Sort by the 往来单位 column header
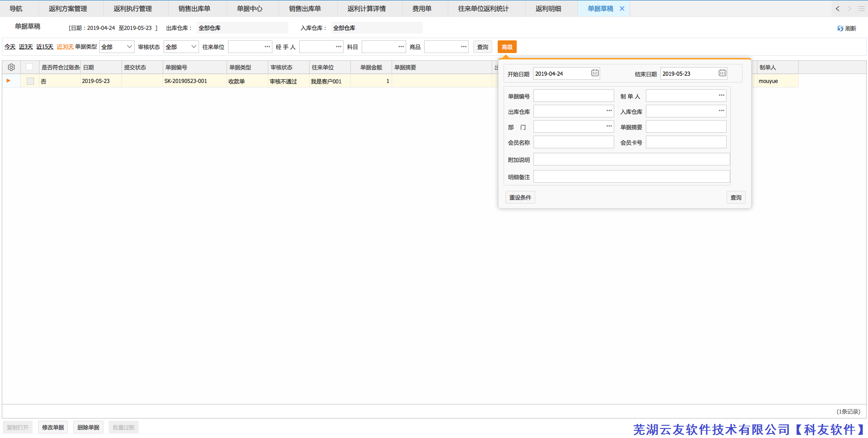868x438 pixels. click(x=330, y=67)
